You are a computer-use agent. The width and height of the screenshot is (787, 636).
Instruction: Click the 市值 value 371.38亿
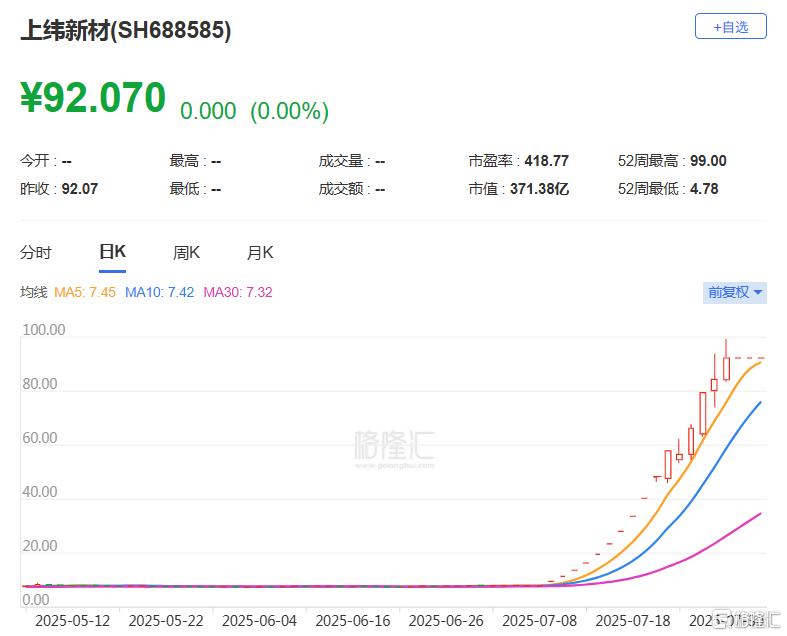(539, 189)
